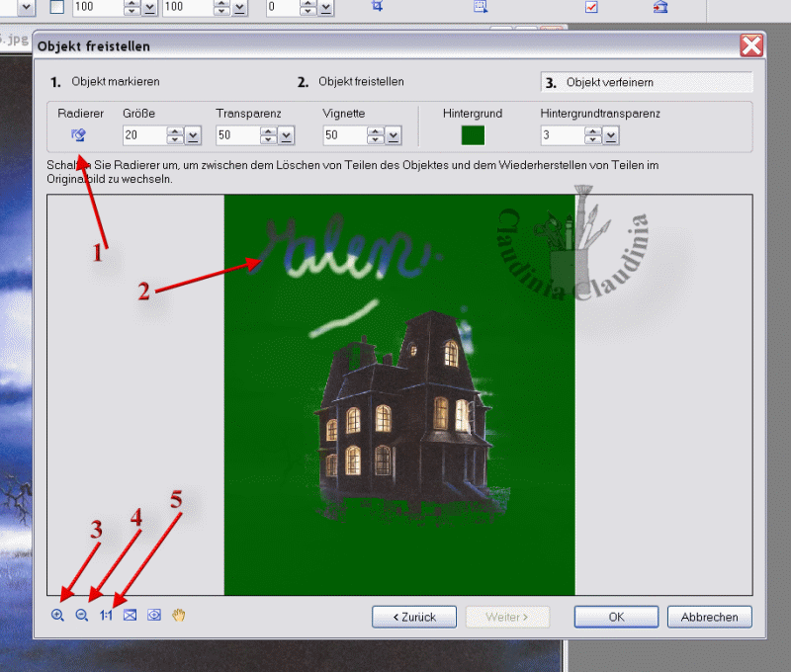
Task: Click the Größe input field showing 20
Action: [x=144, y=135]
